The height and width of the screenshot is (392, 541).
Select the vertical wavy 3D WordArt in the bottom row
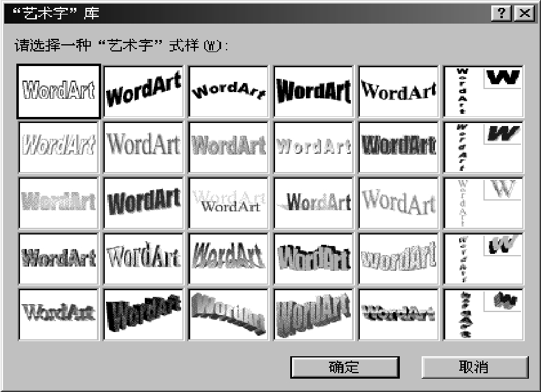(x=483, y=314)
